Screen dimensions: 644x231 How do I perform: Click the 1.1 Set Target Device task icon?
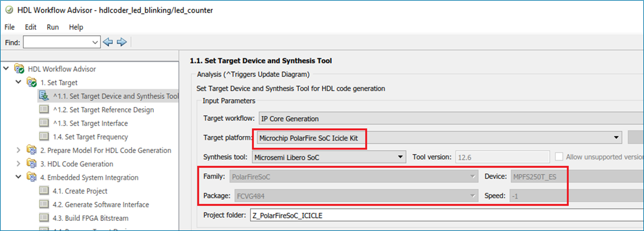tap(44, 96)
